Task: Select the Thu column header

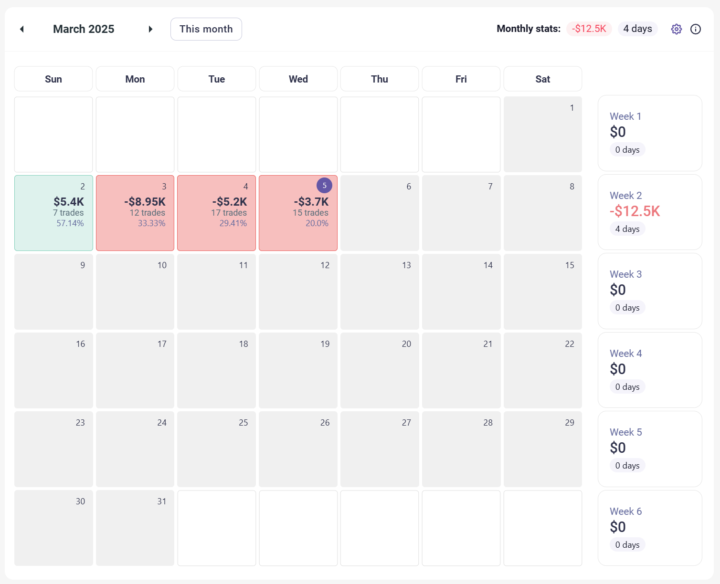Action: click(x=379, y=79)
